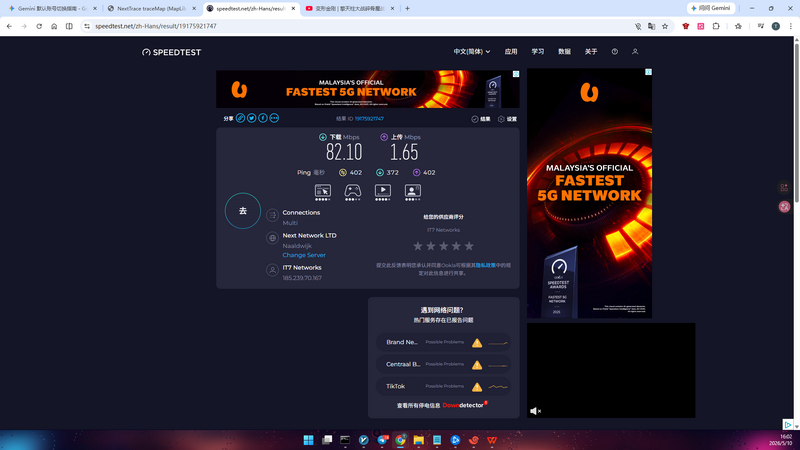800x450 pixels.
Task: Click the 去 Go button
Action: click(243, 211)
